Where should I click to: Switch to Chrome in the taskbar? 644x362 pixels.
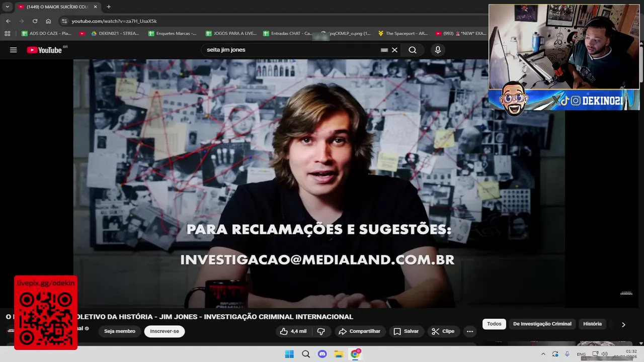(355, 354)
